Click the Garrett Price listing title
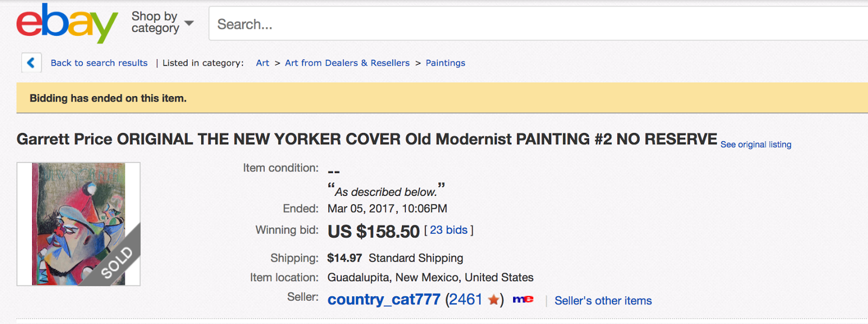Screen dimensions: 868x324 point(367,139)
